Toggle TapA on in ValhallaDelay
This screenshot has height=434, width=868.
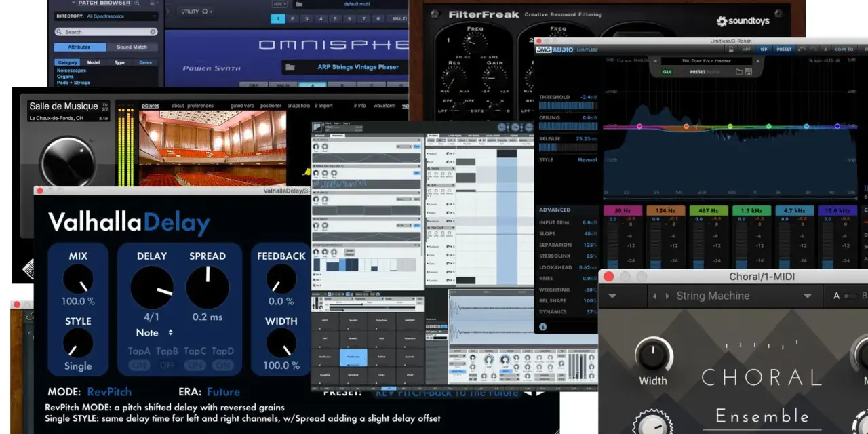tap(139, 365)
